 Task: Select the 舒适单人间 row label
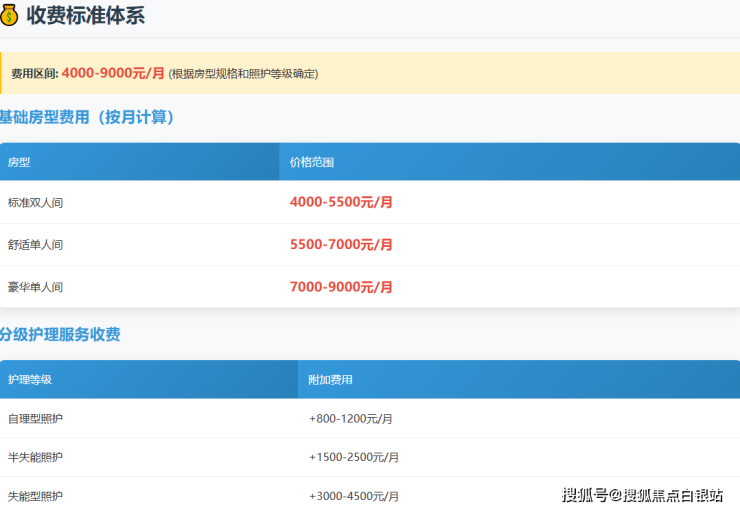[x=35, y=245]
